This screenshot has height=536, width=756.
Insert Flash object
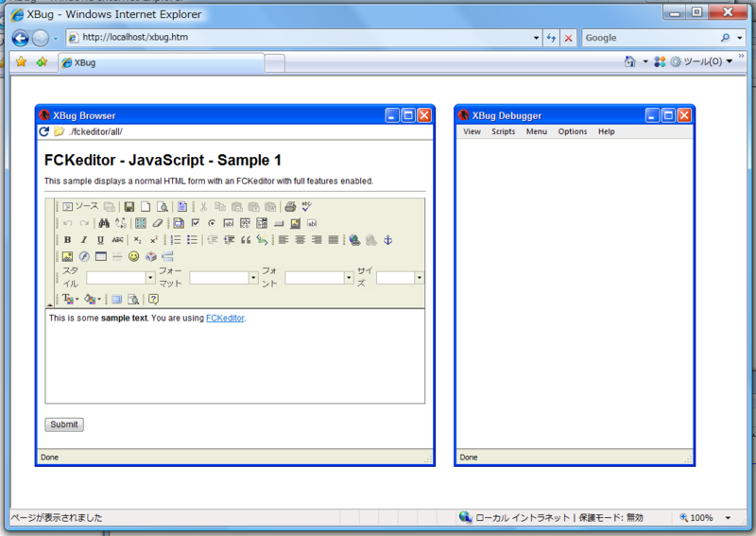84,256
